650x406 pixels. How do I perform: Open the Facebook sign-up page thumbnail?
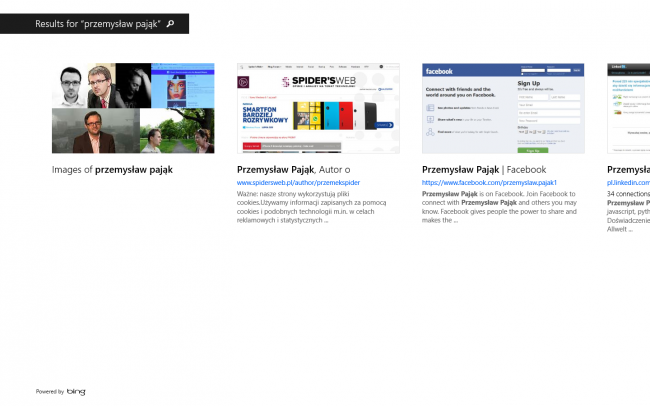pyautogui.click(x=503, y=108)
